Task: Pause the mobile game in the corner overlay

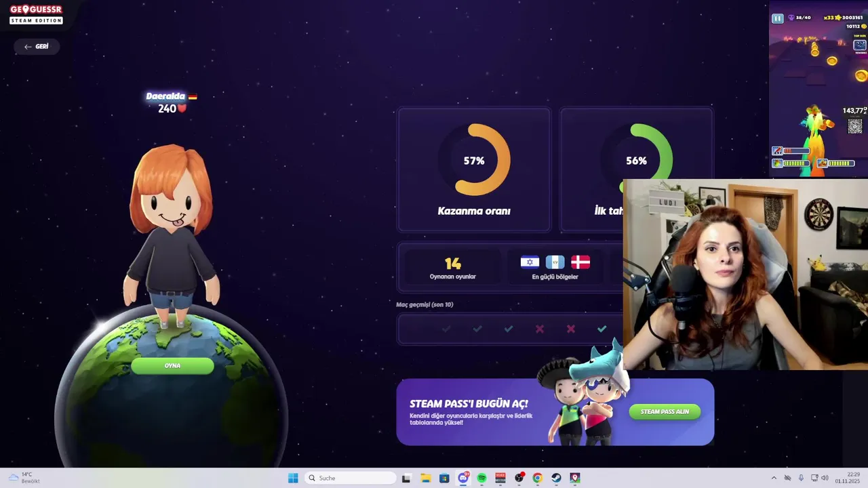Action: tap(778, 18)
